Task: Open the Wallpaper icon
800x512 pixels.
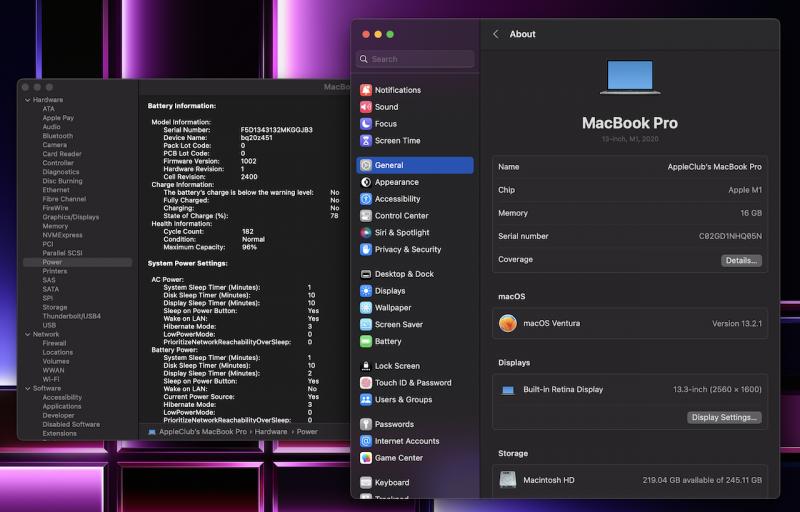Action: tap(365, 308)
